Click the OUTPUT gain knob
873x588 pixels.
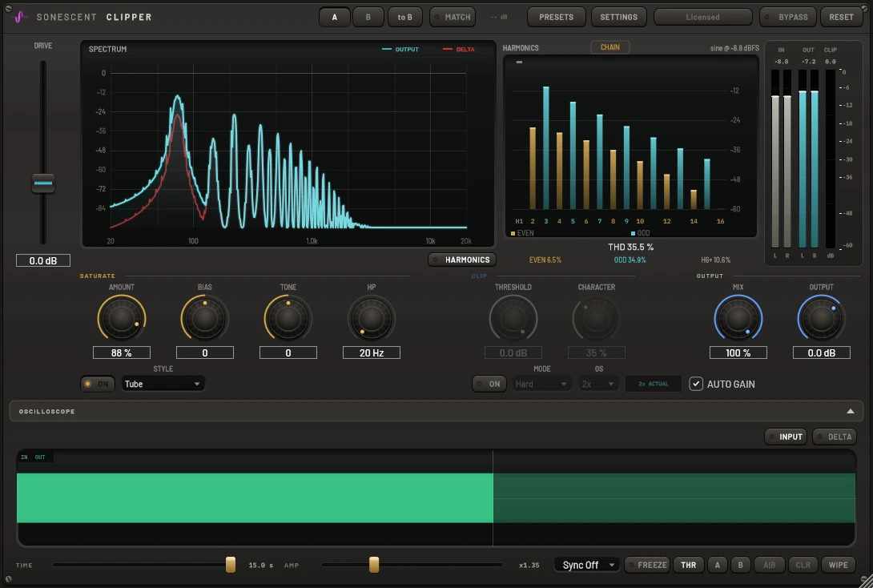[x=821, y=319]
